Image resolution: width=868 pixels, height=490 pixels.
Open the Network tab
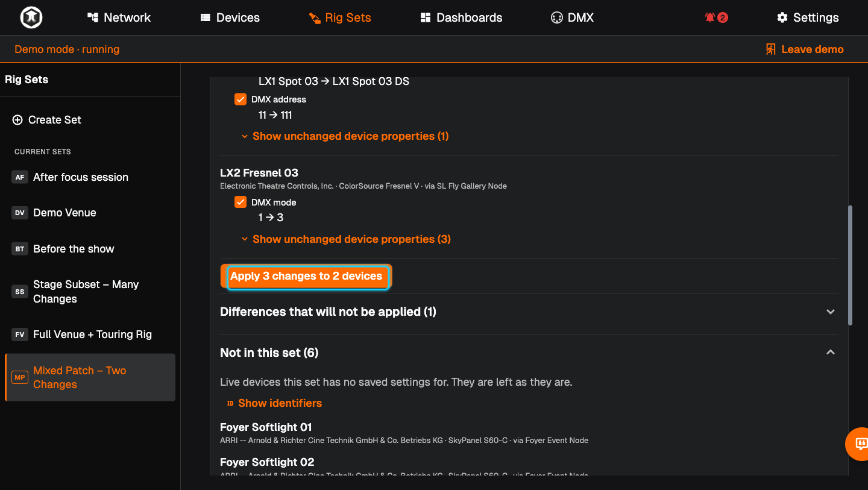click(119, 17)
